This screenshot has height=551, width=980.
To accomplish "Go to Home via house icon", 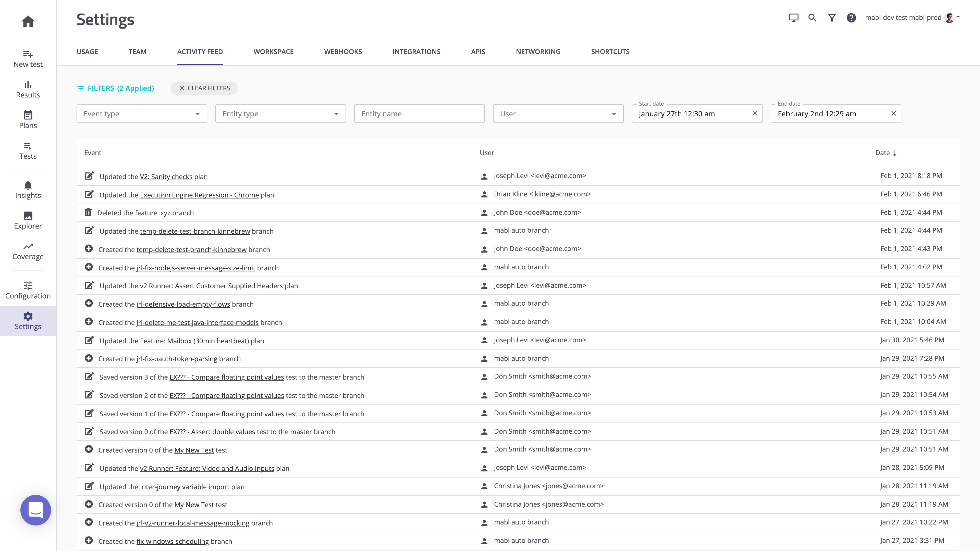I will pyautogui.click(x=28, y=21).
